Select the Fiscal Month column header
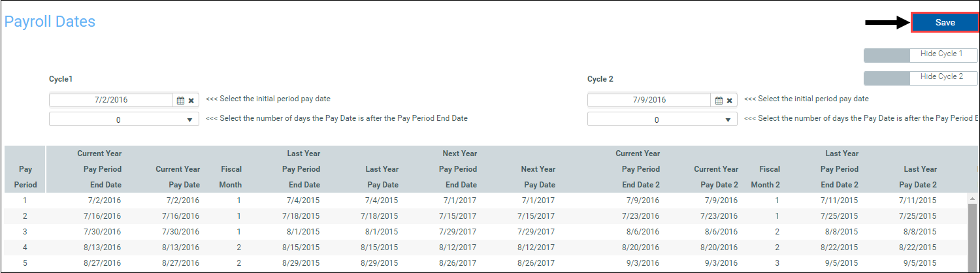980x273 pixels. pos(231,177)
